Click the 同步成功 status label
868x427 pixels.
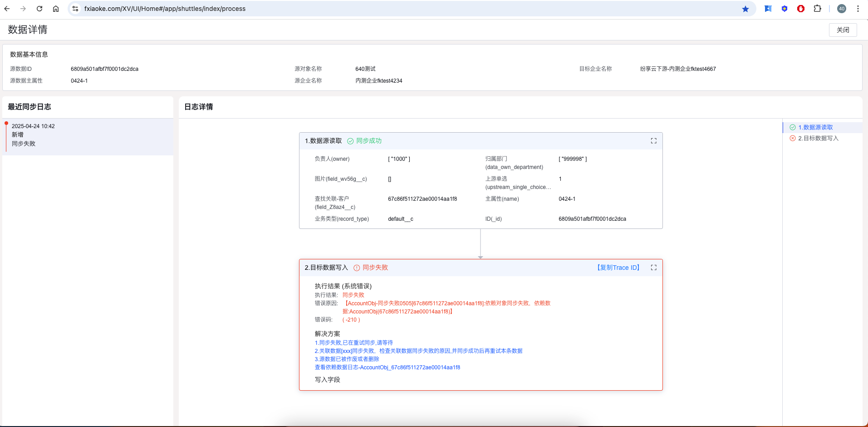click(x=369, y=141)
